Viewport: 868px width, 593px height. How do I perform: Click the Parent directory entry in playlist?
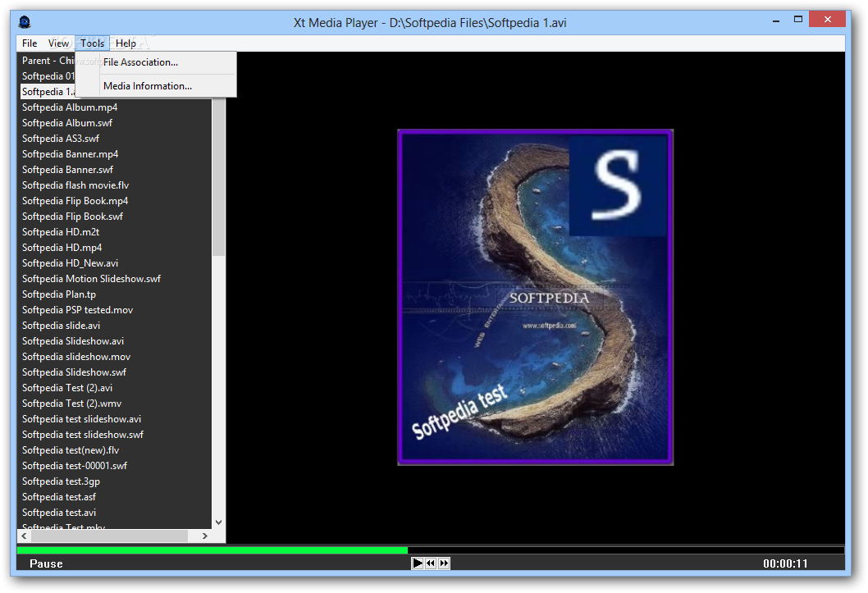pyautogui.click(x=48, y=61)
